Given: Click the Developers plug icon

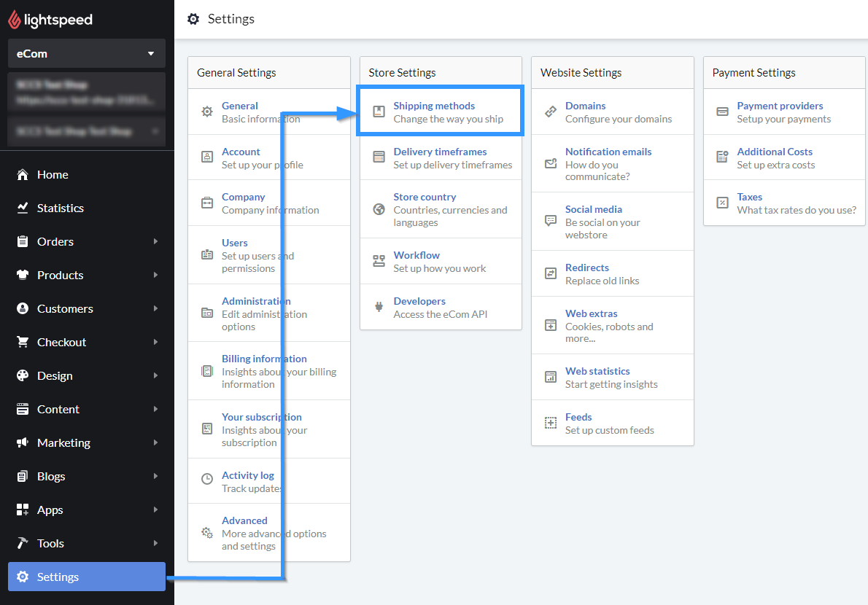Looking at the screenshot, I should coord(379,305).
